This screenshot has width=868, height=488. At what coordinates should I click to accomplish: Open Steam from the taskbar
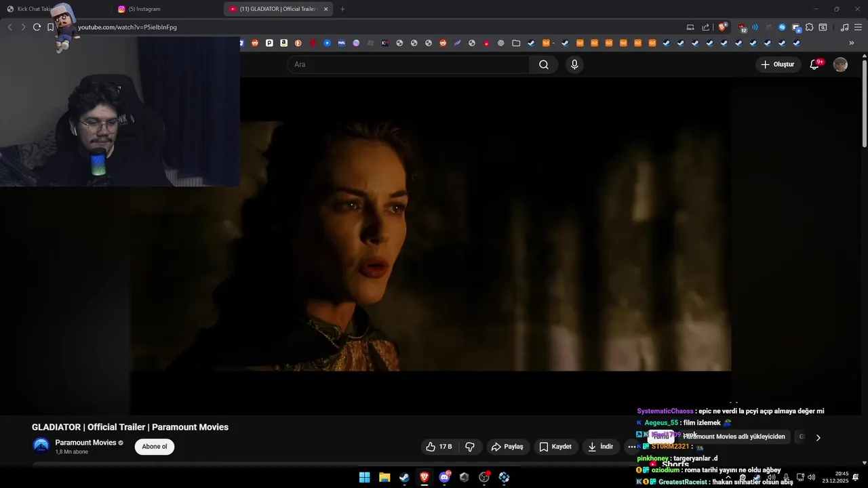pos(404,477)
